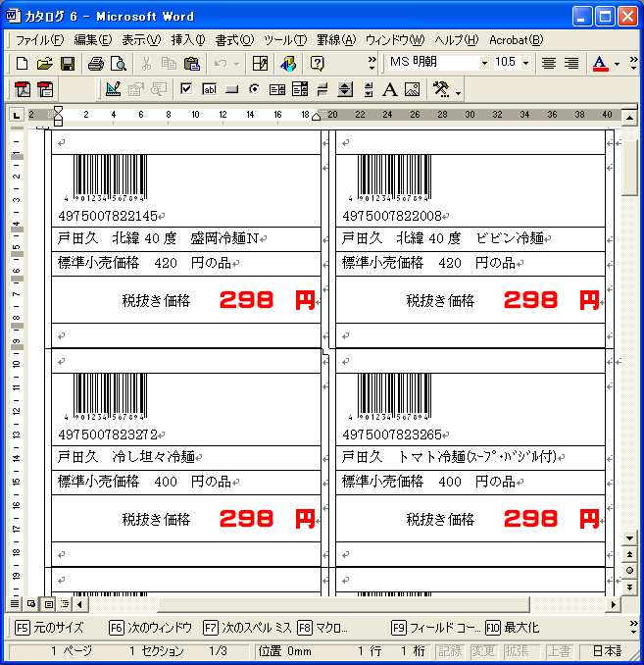Switch to Print Layout view
This screenshot has width=644, height=665.
(x=48, y=603)
